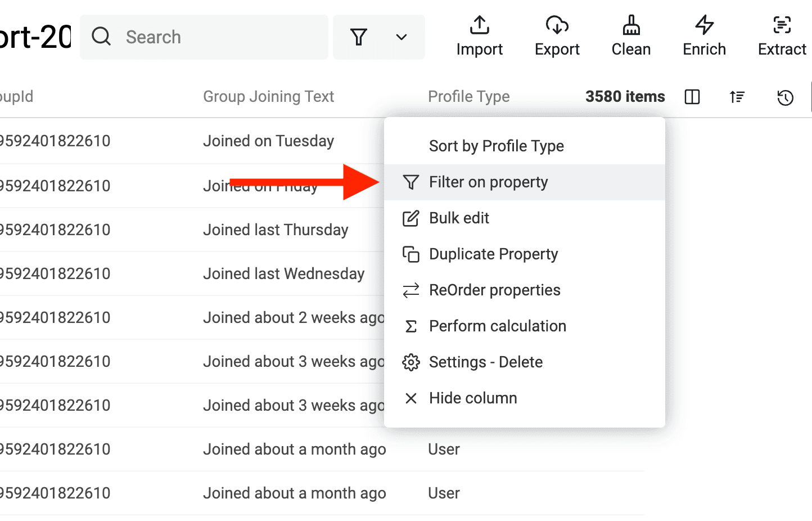The height and width of the screenshot is (521, 812).
Task: Click the sort order icon
Action: (737, 97)
